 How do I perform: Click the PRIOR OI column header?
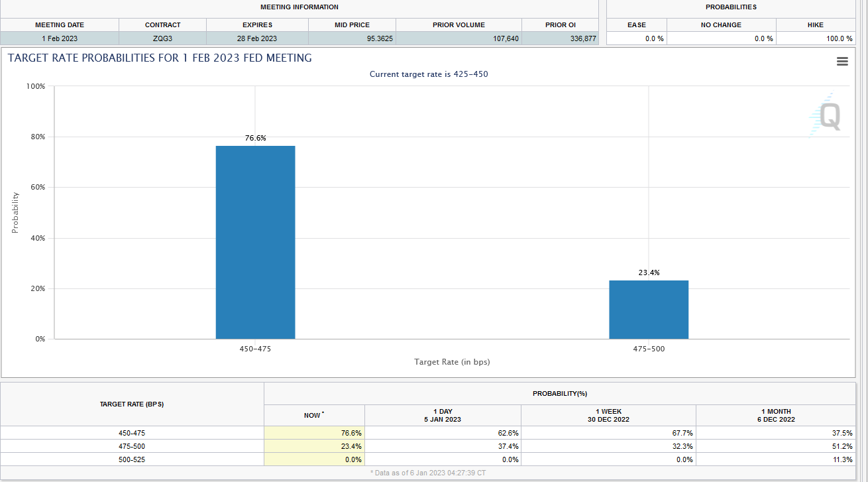[561, 25]
